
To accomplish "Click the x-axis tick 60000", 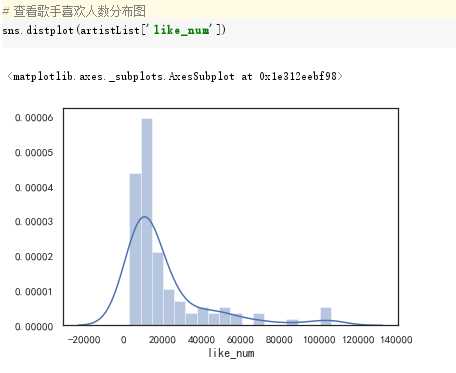I will pos(240,340).
